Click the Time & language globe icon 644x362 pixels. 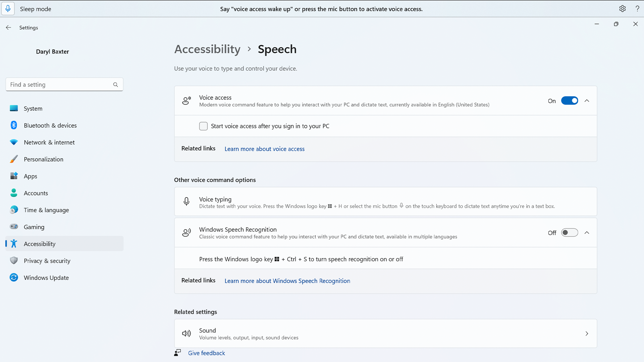[x=14, y=210]
